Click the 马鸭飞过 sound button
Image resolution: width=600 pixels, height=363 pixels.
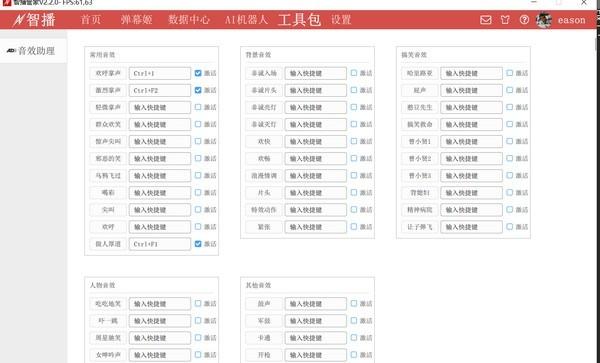coord(108,176)
